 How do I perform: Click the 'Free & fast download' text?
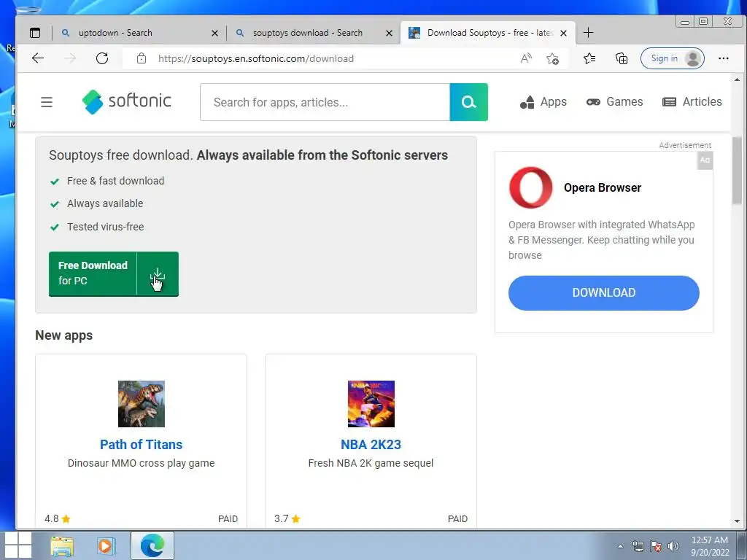(x=115, y=181)
